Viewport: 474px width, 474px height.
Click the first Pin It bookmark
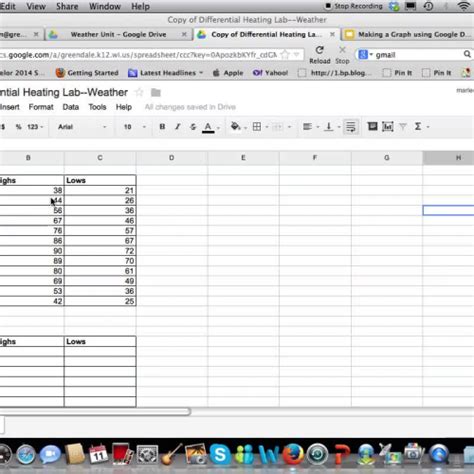pos(398,73)
